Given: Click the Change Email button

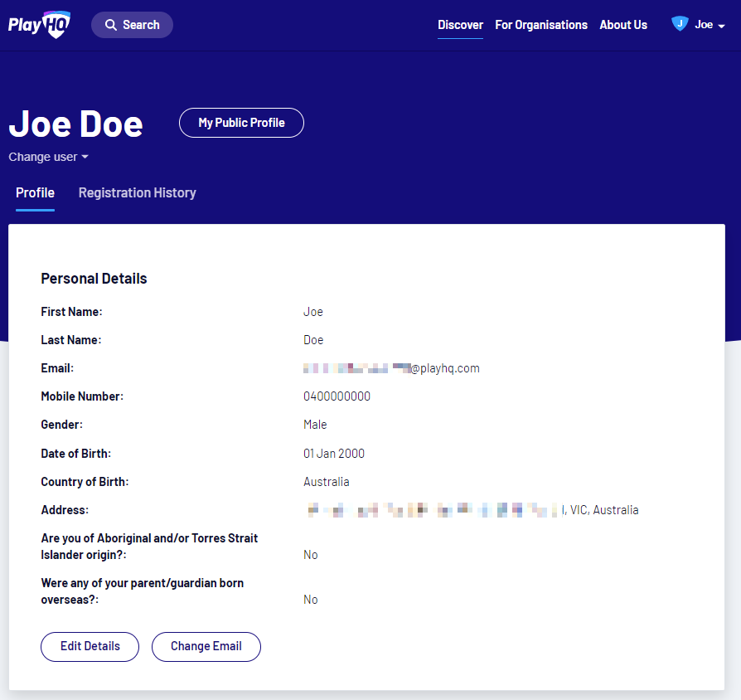Looking at the screenshot, I should [x=206, y=646].
